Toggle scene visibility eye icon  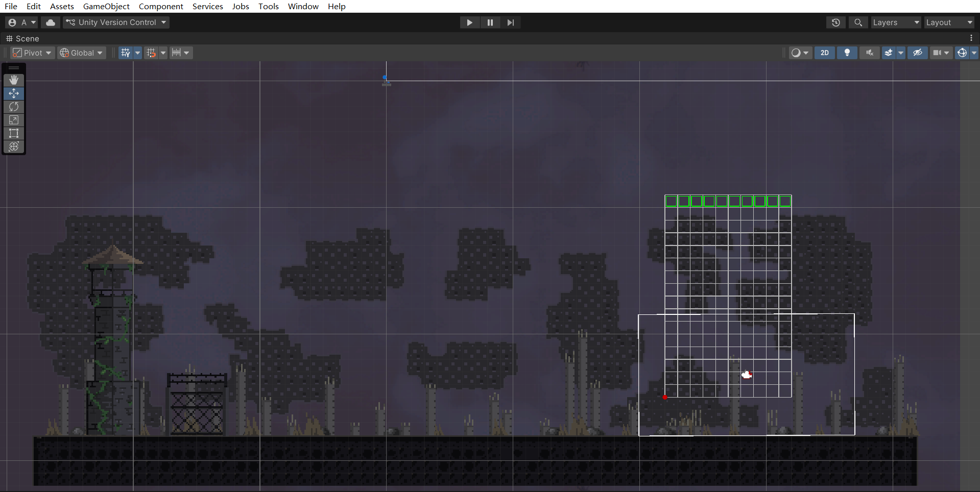coord(917,53)
